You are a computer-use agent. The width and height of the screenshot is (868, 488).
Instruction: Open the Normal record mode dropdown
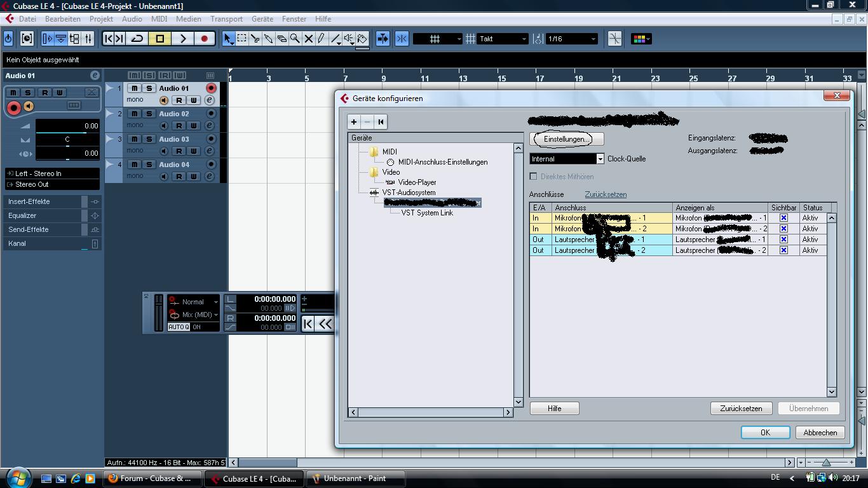click(x=194, y=302)
